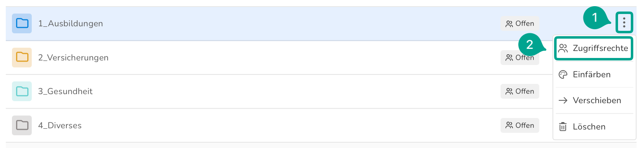Open the 1_Ausbildungen folder name

pos(71,23)
